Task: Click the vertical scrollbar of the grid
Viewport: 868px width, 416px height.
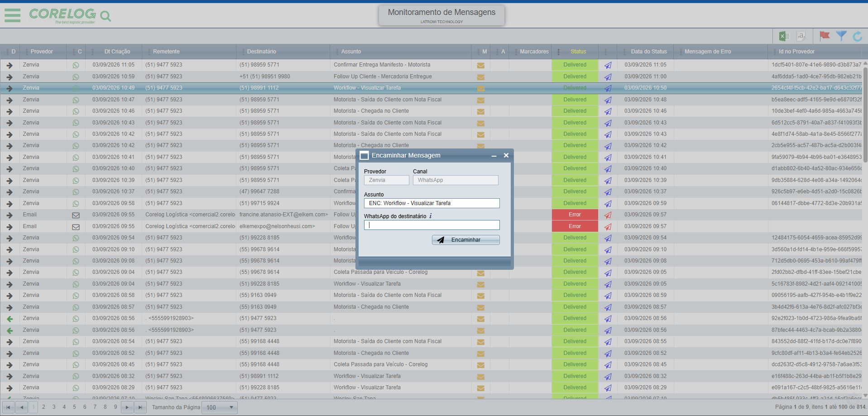Action: tap(865, 113)
